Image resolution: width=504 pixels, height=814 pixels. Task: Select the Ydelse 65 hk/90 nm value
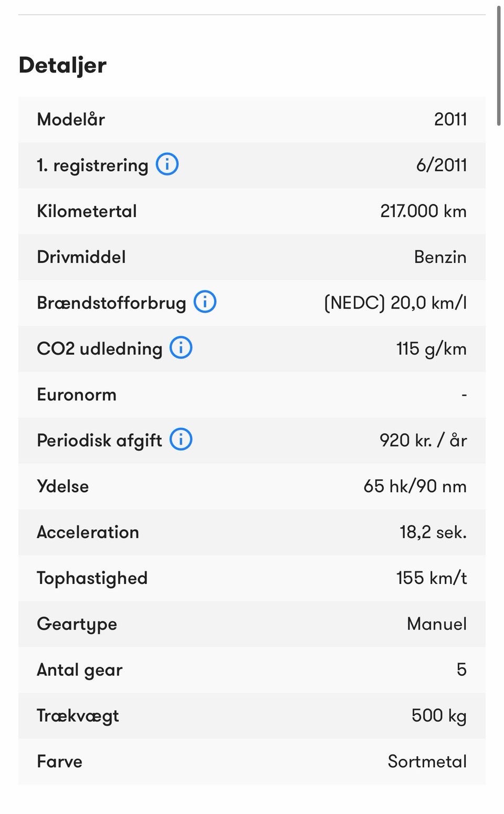pyautogui.click(x=415, y=486)
